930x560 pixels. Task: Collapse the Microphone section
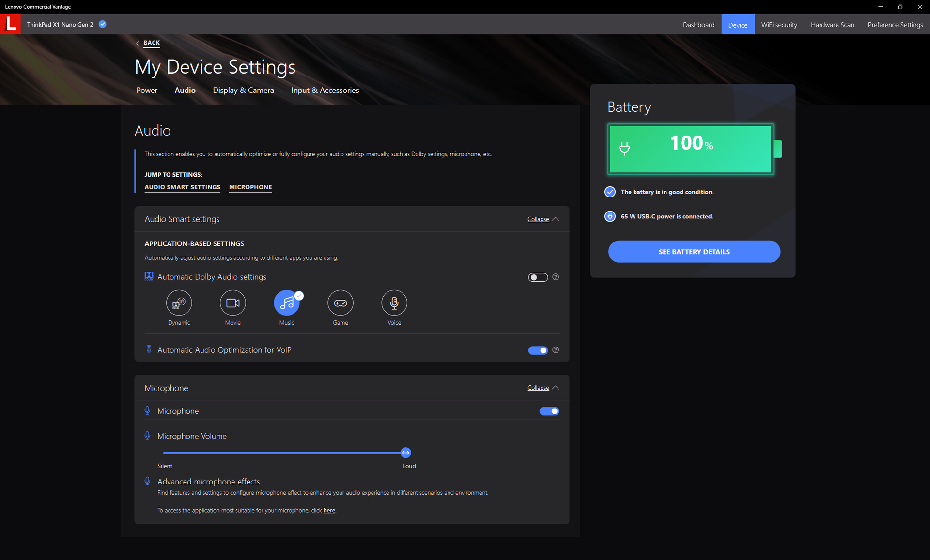point(542,388)
